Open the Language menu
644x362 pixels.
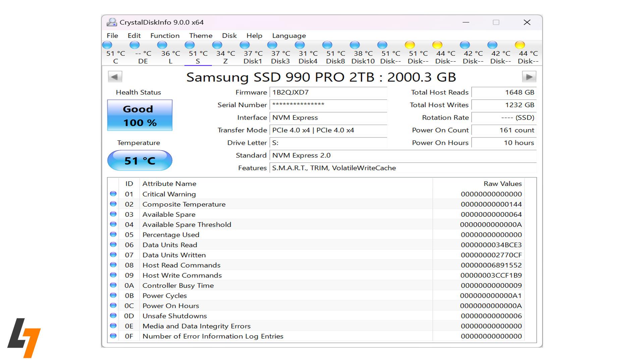289,36
